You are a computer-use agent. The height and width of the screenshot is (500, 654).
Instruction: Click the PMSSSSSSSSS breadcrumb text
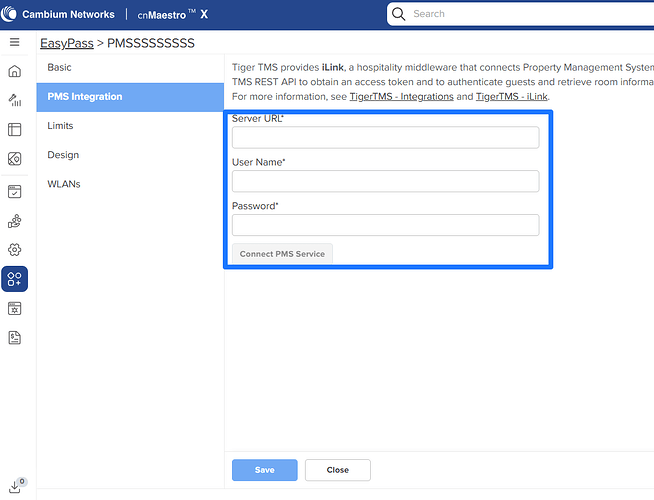151,43
